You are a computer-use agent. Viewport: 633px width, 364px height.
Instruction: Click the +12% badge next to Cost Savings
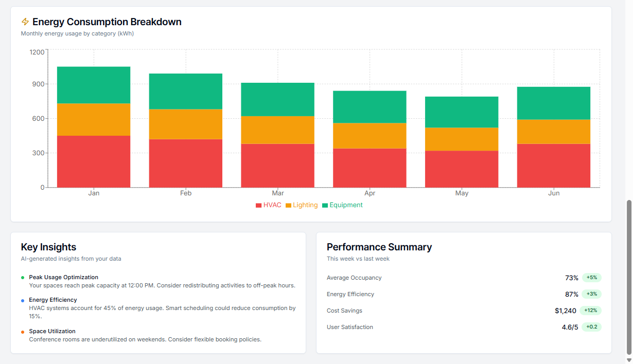(x=591, y=311)
